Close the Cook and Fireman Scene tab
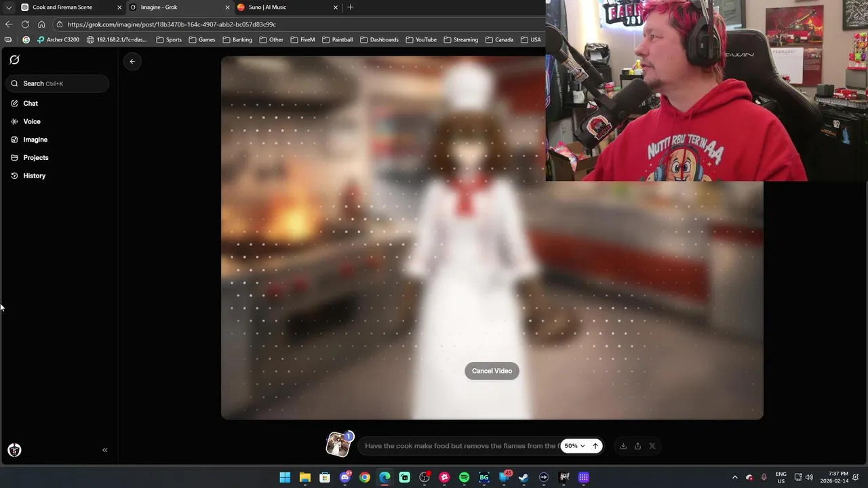 coord(119,7)
